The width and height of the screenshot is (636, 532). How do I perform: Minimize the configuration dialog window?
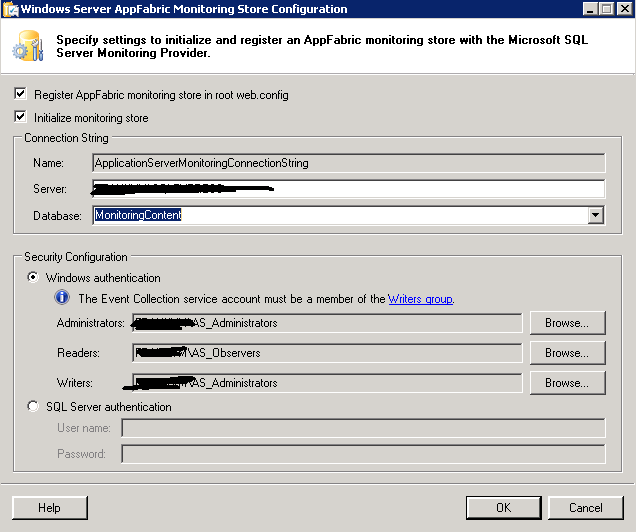point(590,9)
